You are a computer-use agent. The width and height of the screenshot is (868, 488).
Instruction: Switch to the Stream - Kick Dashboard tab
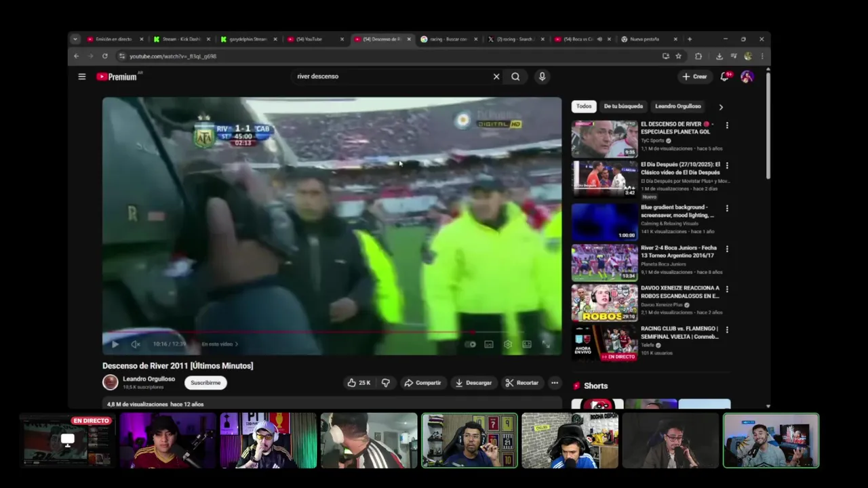(x=181, y=39)
